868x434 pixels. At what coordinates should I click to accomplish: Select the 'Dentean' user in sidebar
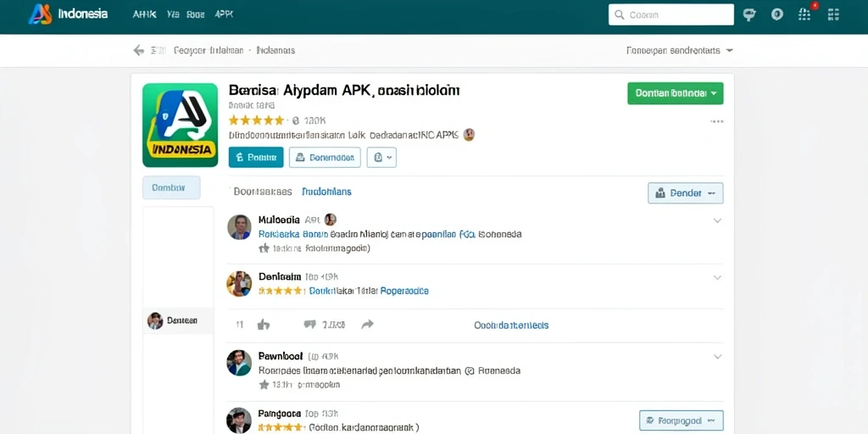[x=178, y=320]
